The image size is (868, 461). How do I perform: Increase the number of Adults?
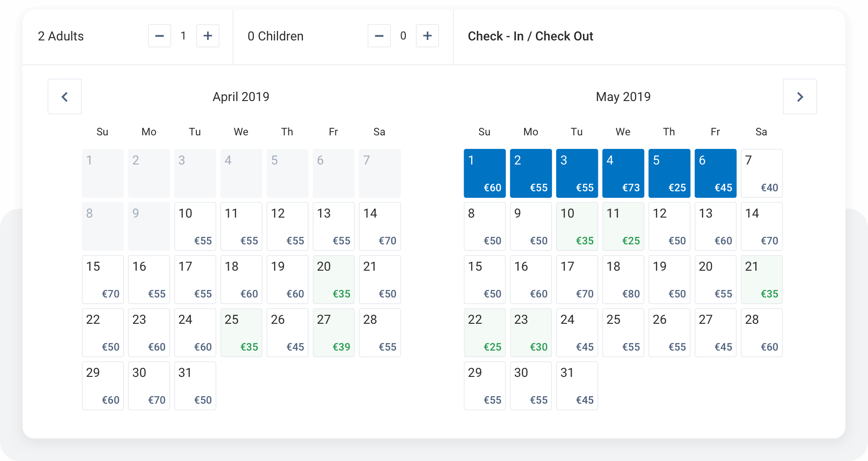pyautogui.click(x=208, y=36)
